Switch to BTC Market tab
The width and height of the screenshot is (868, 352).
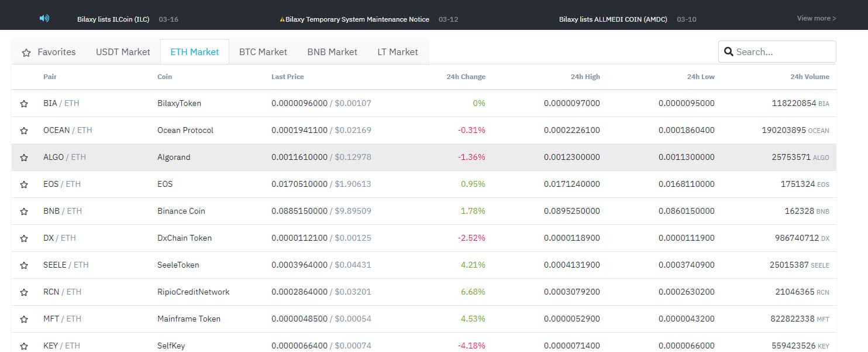pyautogui.click(x=263, y=52)
